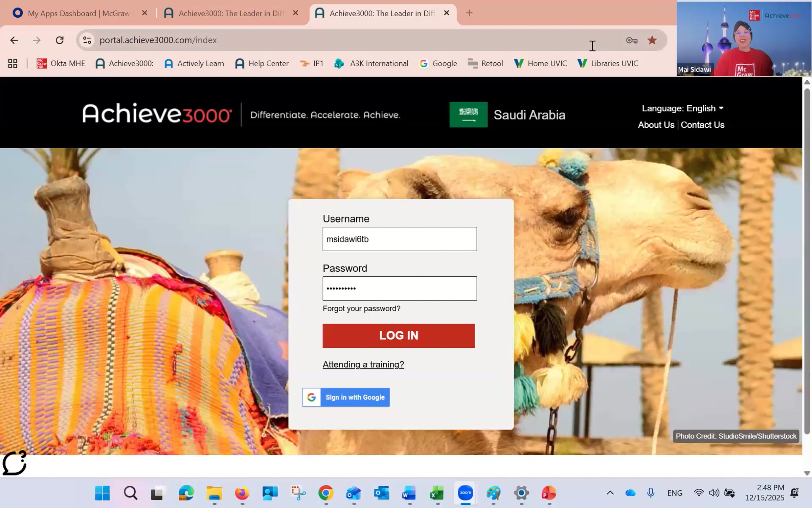Click the Username input field
The width and height of the screenshot is (812, 508).
point(400,239)
